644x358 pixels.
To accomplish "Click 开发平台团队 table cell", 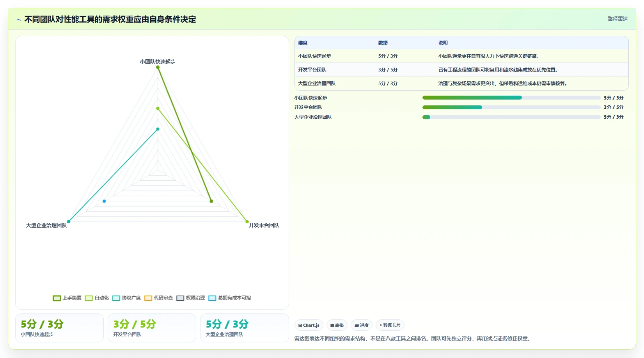I will click(x=312, y=70).
